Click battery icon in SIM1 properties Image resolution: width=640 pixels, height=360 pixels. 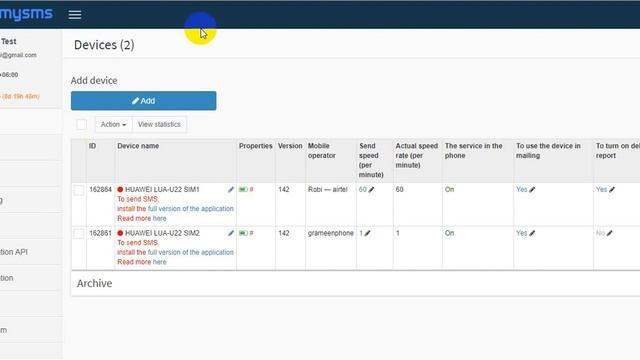243,189
